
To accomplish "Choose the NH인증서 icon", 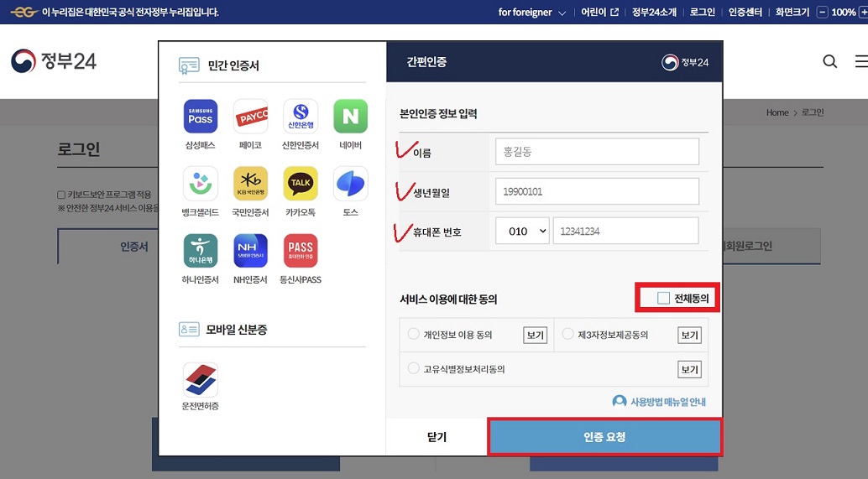I will tap(250, 251).
